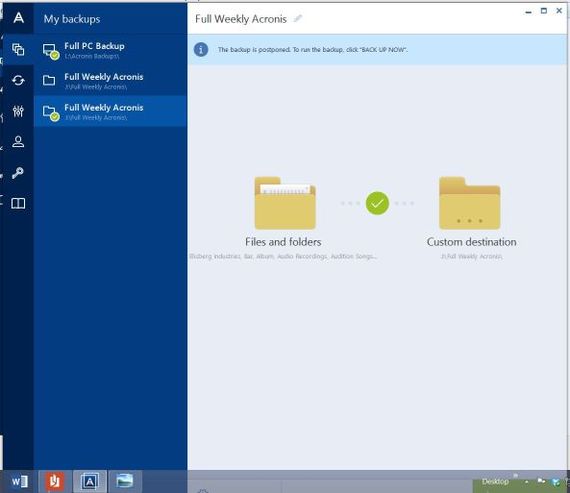The image size is (570, 493).
Task: Open the orange app in taskbar
Action: (x=55, y=481)
